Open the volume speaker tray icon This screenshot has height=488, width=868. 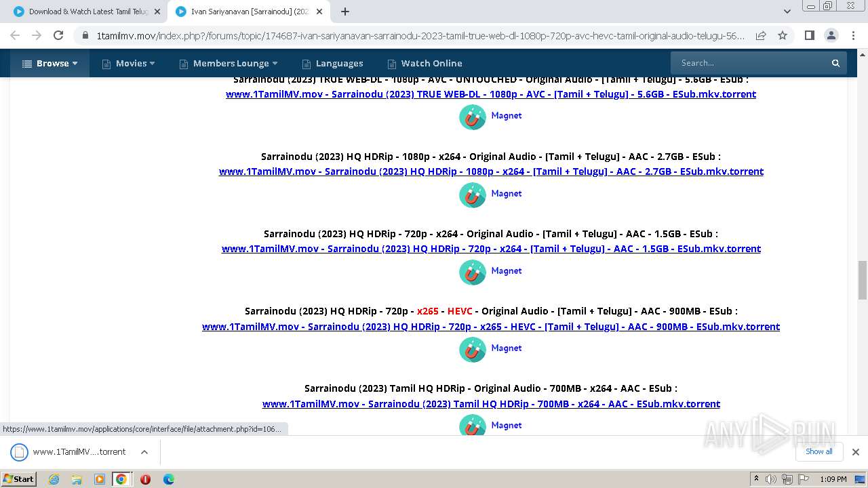tap(771, 479)
